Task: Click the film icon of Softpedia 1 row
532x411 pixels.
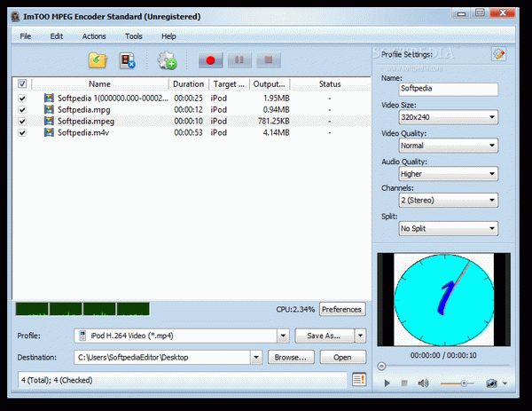Action: (x=49, y=99)
